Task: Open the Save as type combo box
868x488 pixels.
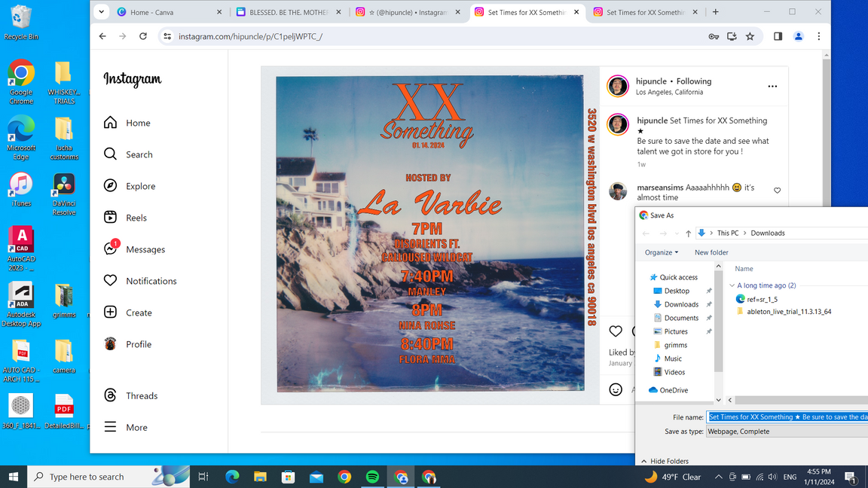Action: click(x=787, y=432)
